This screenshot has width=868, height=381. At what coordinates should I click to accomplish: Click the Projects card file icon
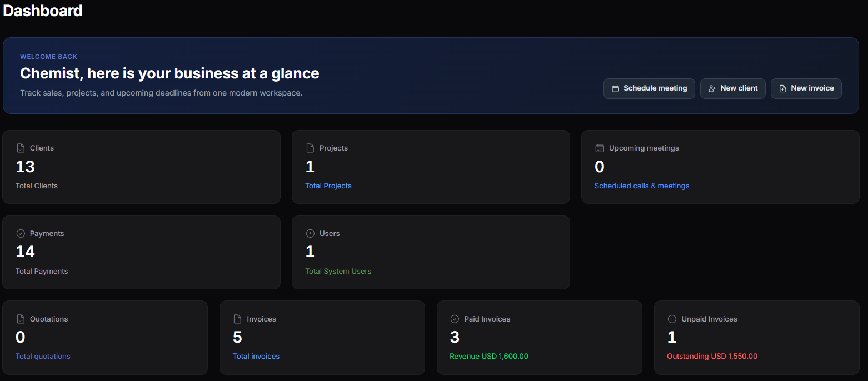(310, 148)
